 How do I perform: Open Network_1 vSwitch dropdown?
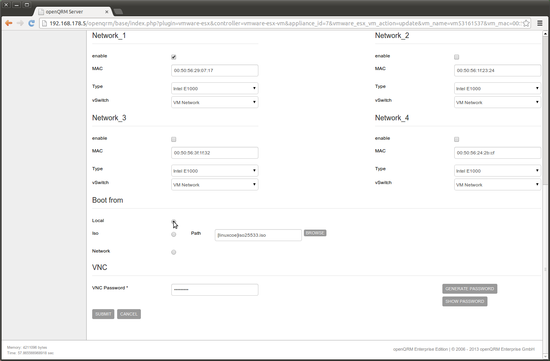(215, 102)
